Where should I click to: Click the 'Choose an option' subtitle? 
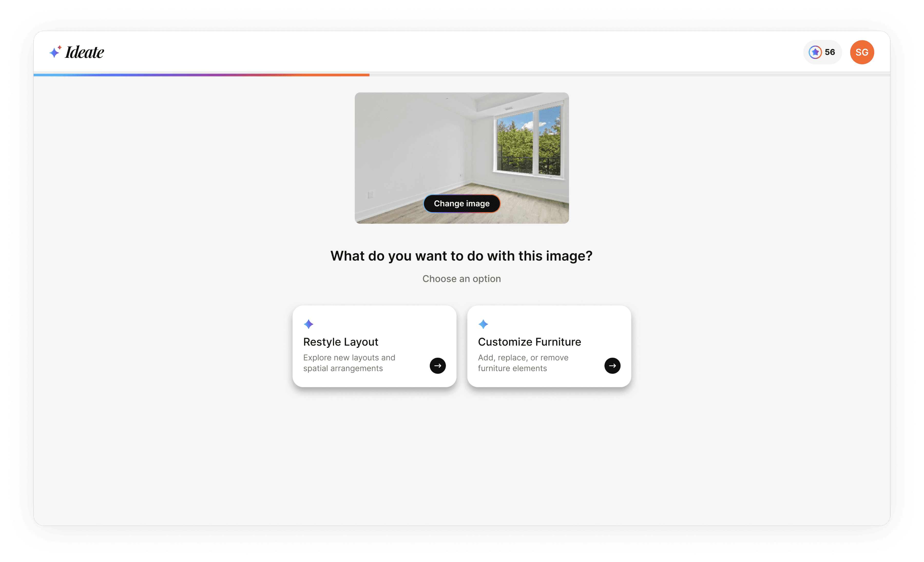point(461,279)
